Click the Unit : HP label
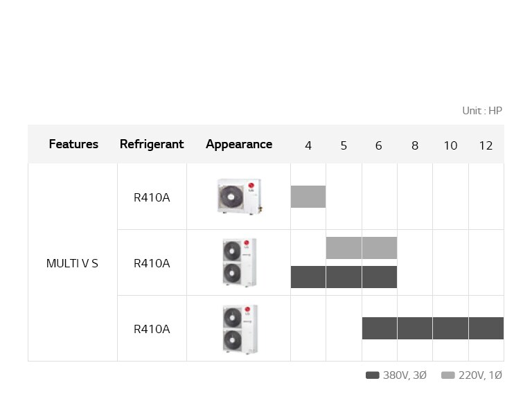This screenshot has width=532, height=410. coord(482,111)
